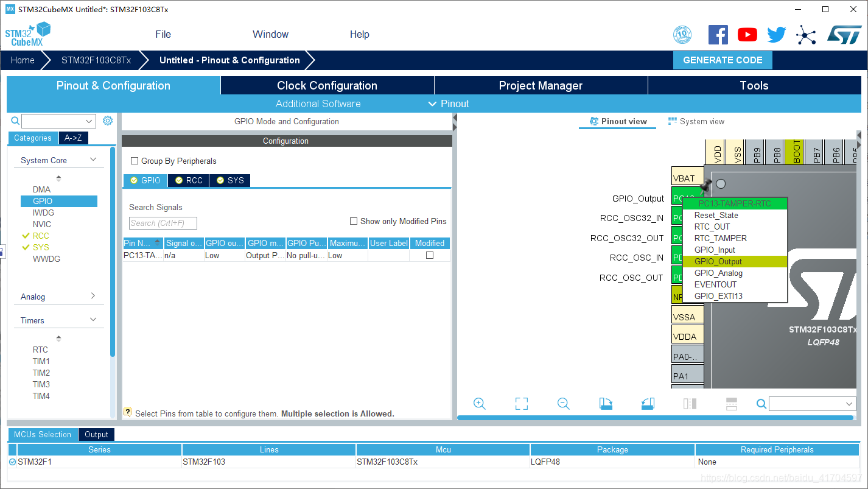Image resolution: width=868 pixels, height=489 pixels.
Task: Click the zoom out magnifier icon
Action: [x=563, y=404]
